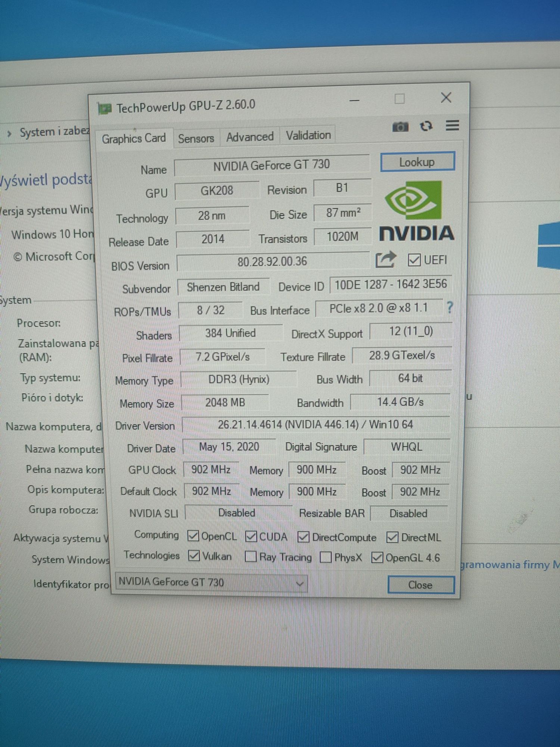
Task: Open the hamburger menu in GPU-Z
Action: click(x=452, y=125)
